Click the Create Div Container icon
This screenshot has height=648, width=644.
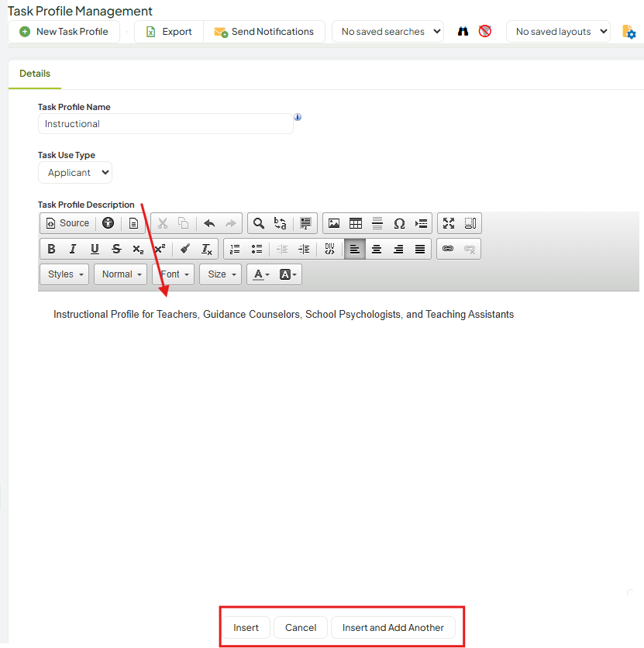click(x=329, y=249)
